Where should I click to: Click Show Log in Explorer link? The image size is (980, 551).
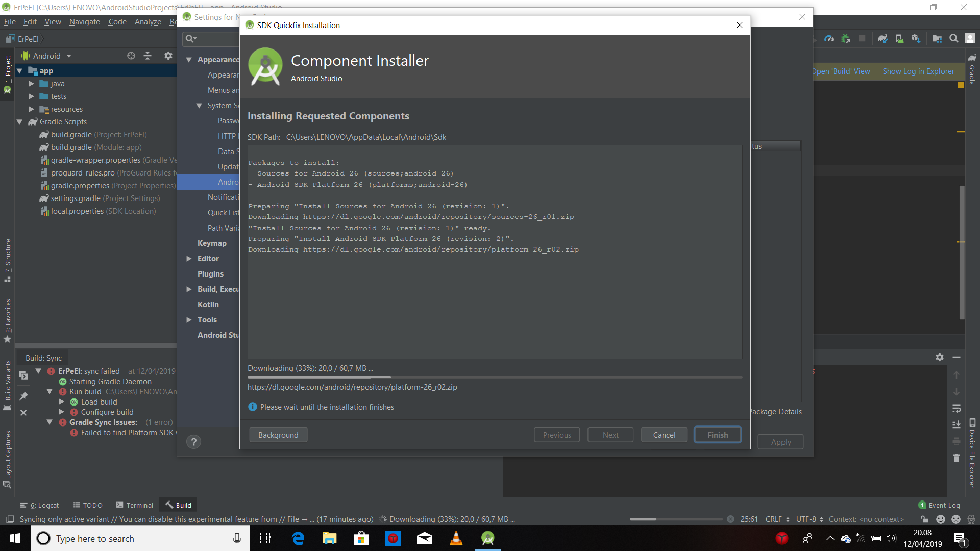click(x=918, y=71)
